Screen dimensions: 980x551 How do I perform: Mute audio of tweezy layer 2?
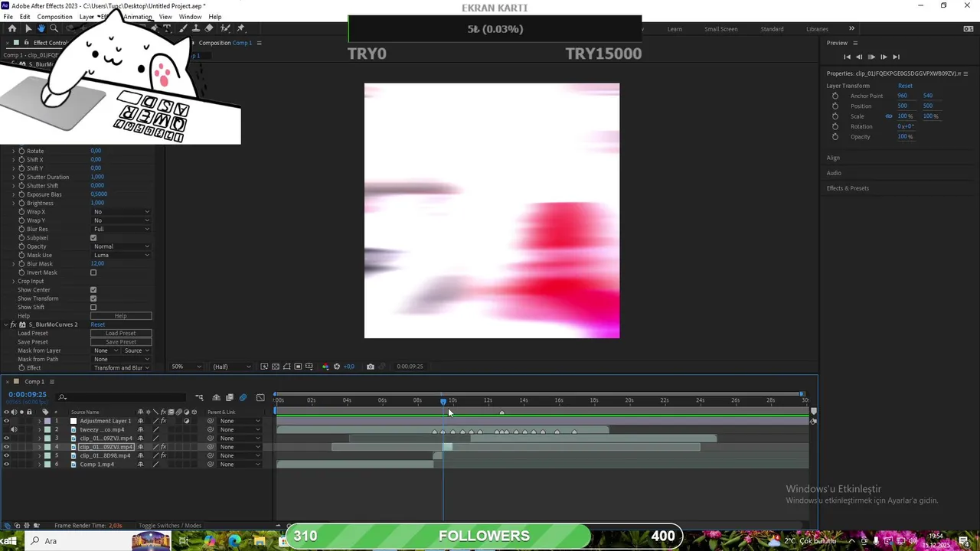point(14,429)
